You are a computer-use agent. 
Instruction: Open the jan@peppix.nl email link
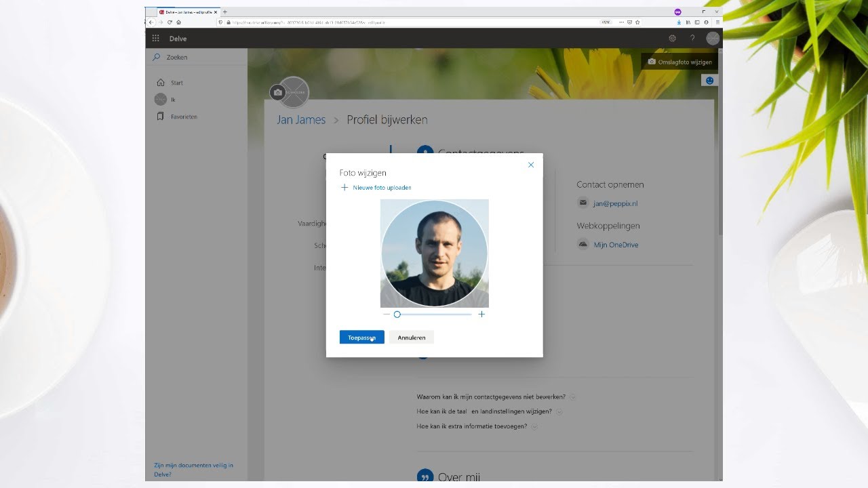click(x=616, y=203)
